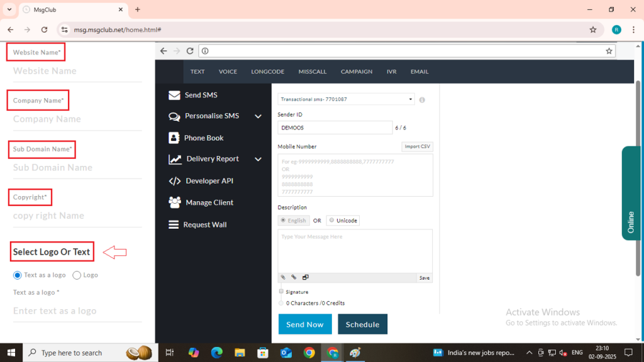This screenshot has width=644, height=362.
Task: Click the Send Now button
Action: 305,324
